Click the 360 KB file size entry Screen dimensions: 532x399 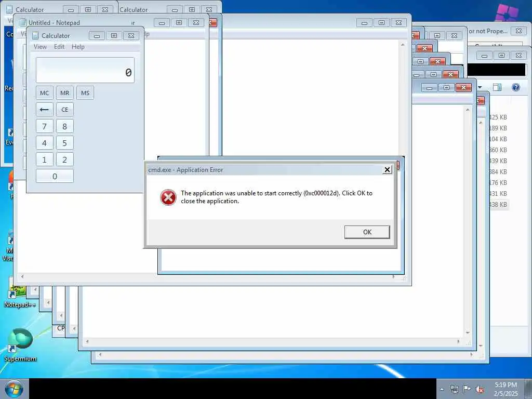[x=498, y=150]
